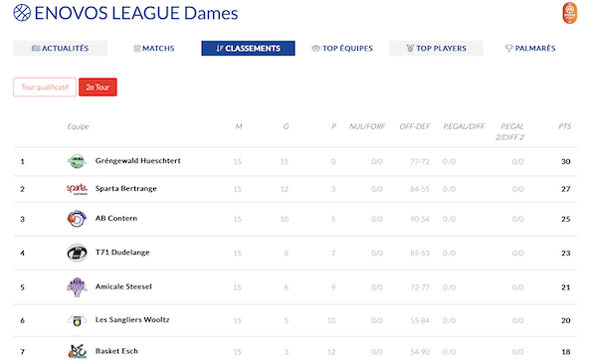Click the 54-90 OFF-DEF value
This screenshot has height=364, width=597.
tap(420, 352)
